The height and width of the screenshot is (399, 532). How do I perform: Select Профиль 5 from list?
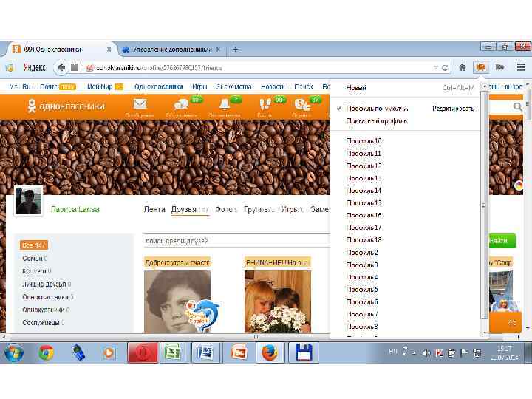coord(362,290)
